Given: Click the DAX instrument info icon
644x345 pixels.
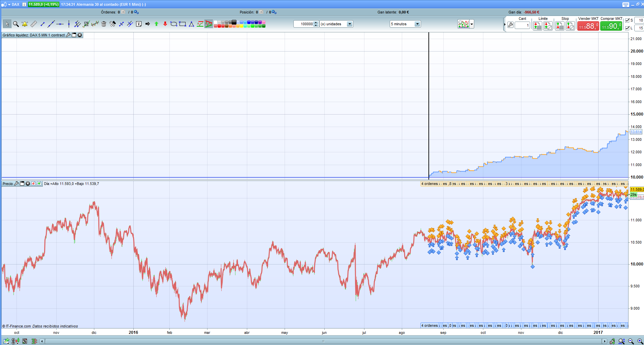Looking at the screenshot, I should (x=24, y=4).
